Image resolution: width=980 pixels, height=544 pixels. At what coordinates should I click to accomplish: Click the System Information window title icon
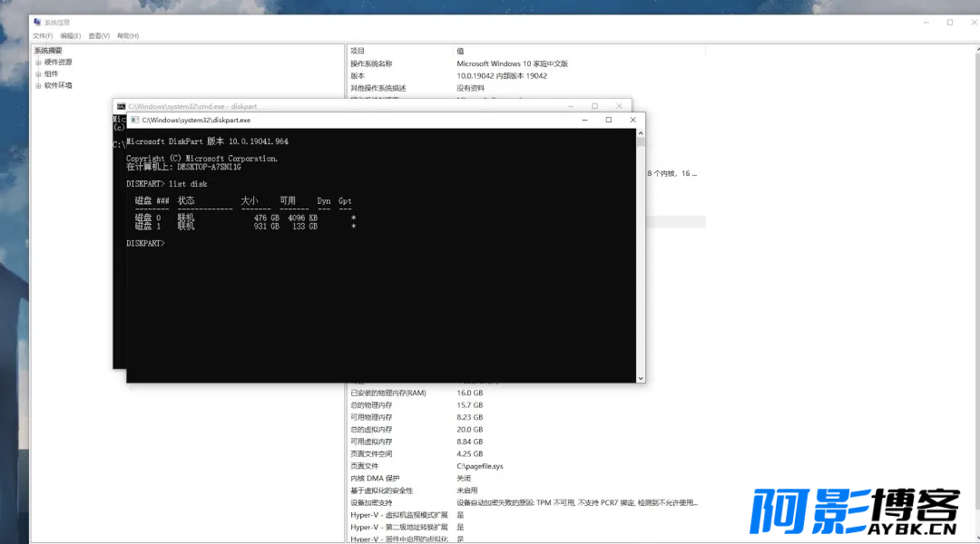click(x=37, y=22)
